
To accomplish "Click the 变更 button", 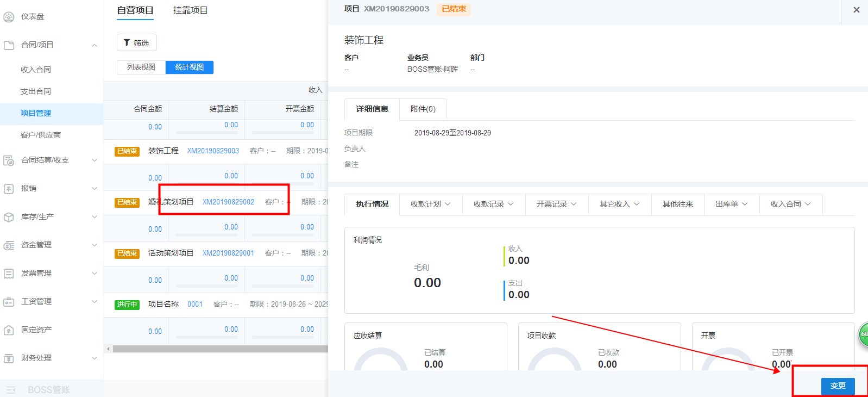I will (x=838, y=386).
